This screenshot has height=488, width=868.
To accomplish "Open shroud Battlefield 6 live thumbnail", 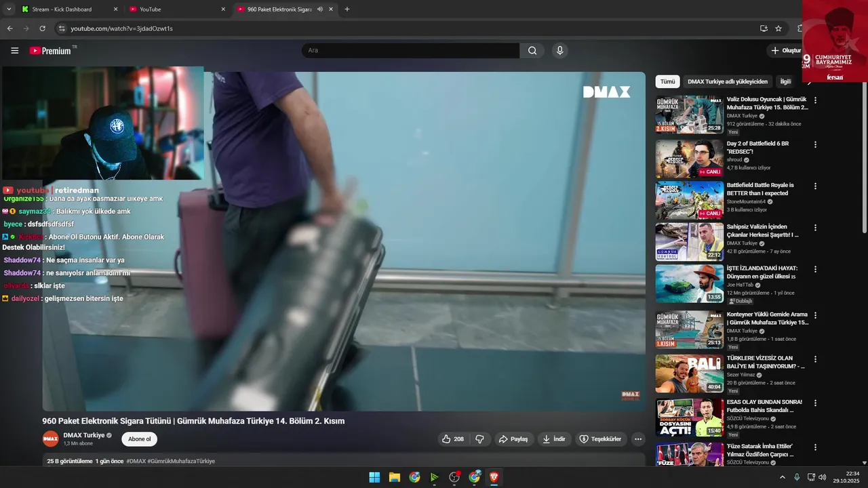I will [689, 159].
